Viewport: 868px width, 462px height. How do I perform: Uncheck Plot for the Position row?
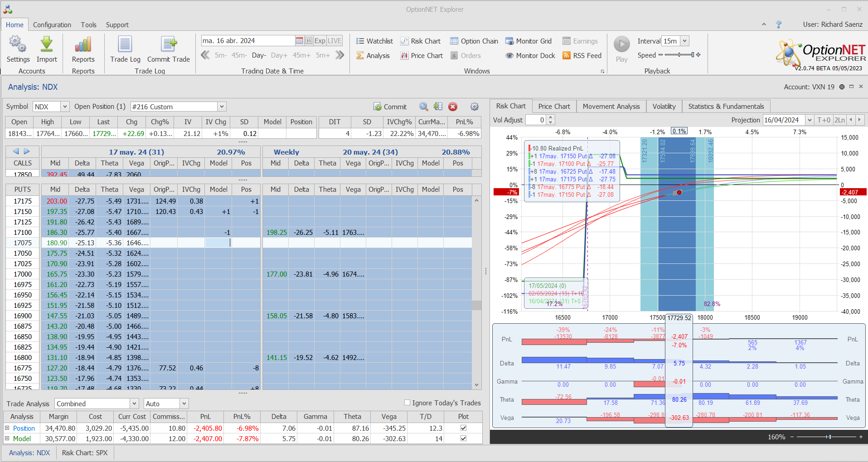point(463,428)
